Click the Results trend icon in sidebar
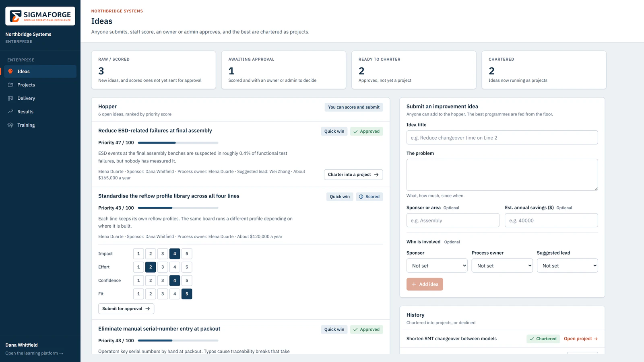Screen dimensions: 644x362 (x=10, y=112)
